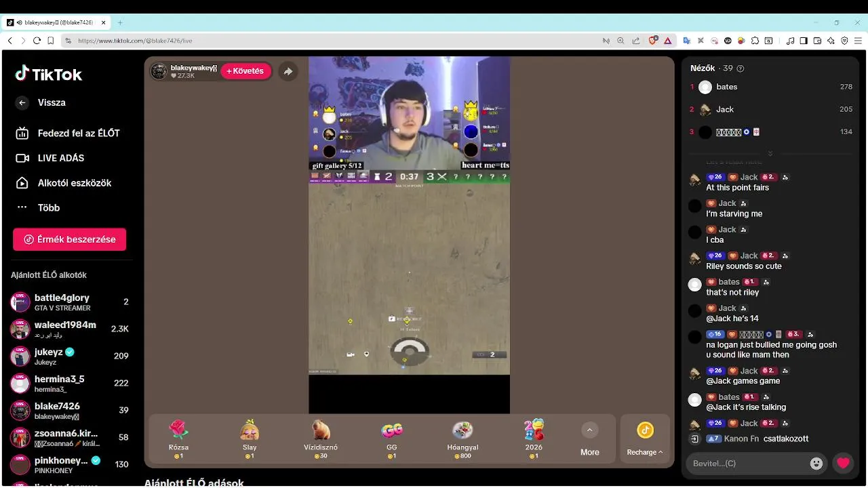This screenshot has width=868, height=488.
Task: Click the join notification arrow icon
Action: tap(694, 439)
